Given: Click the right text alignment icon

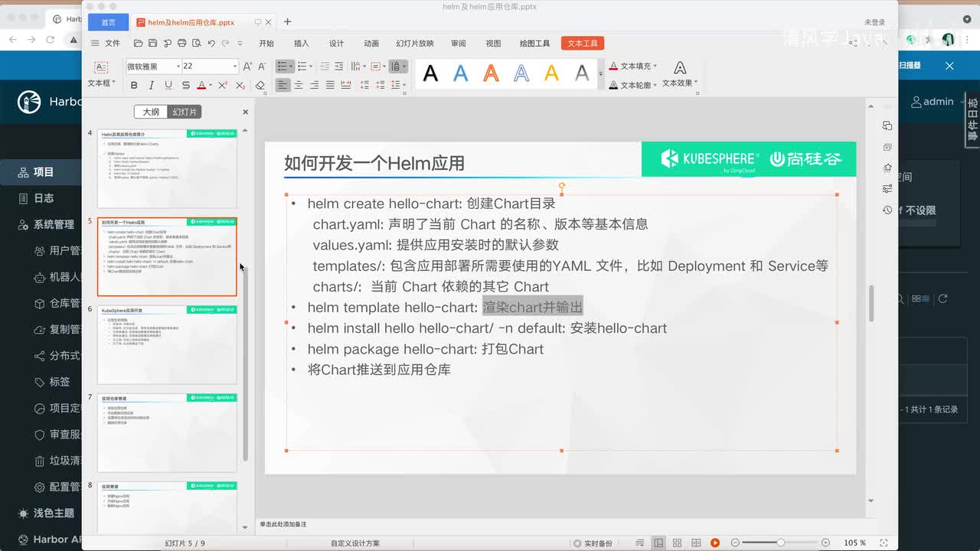Looking at the screenshot, I should click(314, 86).
